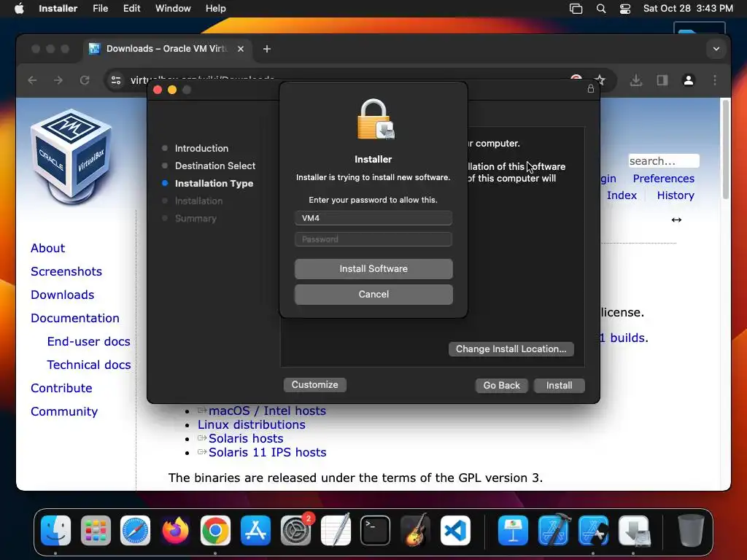Open the Contribute link
This screenshot has width=747, height=560.
click(61, 388)
